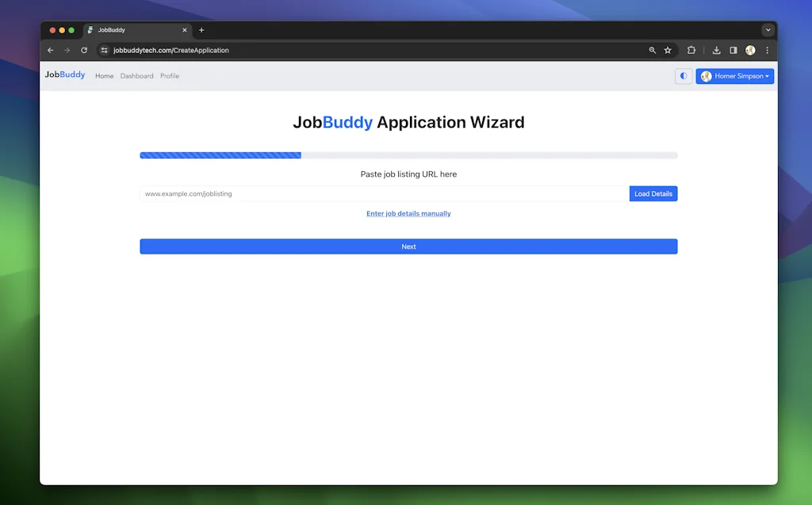Screen dimensions: 812x505
Task: Bookmark this page with the star icon
Action: 668,50
